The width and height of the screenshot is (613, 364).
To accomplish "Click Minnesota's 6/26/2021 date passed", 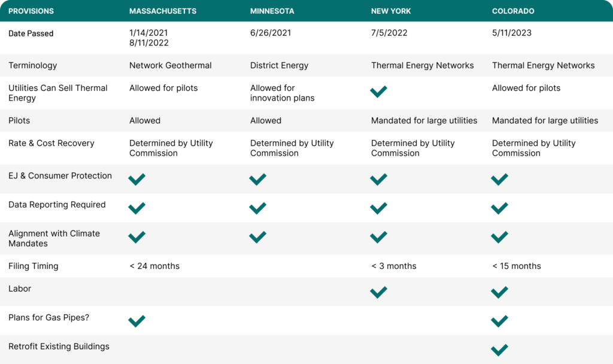I will (271, 33).
